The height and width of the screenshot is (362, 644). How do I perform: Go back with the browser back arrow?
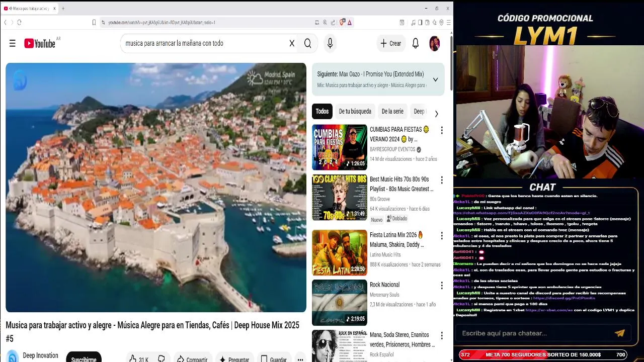(x=6, y=22)
